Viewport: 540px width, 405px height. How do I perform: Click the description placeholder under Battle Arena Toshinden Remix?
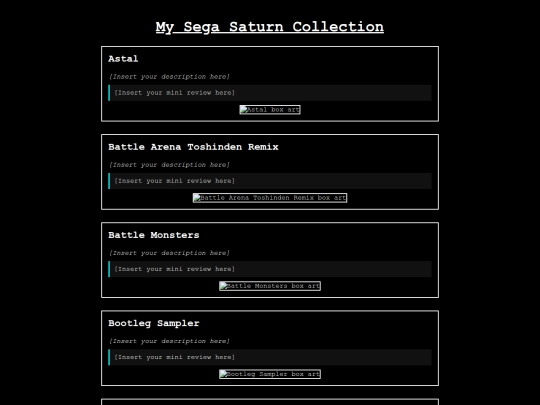[169, 165]
